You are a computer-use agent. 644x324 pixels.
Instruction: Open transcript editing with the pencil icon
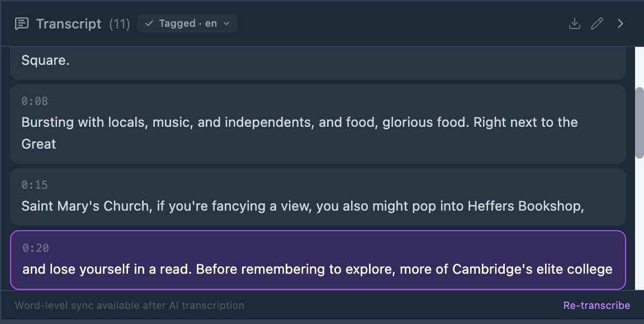click(597, 24)
